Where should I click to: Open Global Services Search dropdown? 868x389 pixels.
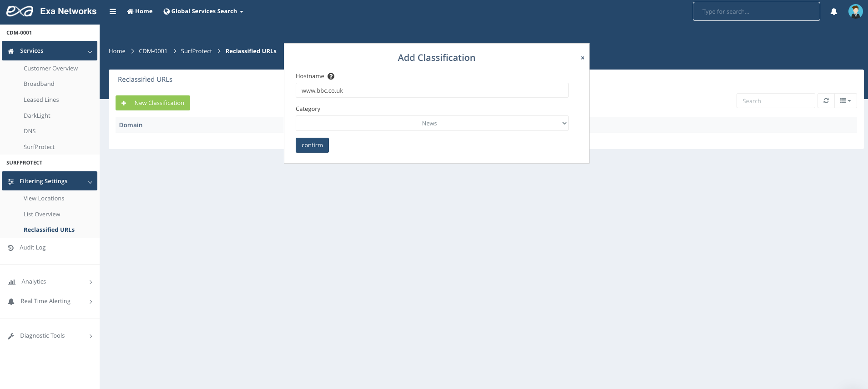point(203,11)
